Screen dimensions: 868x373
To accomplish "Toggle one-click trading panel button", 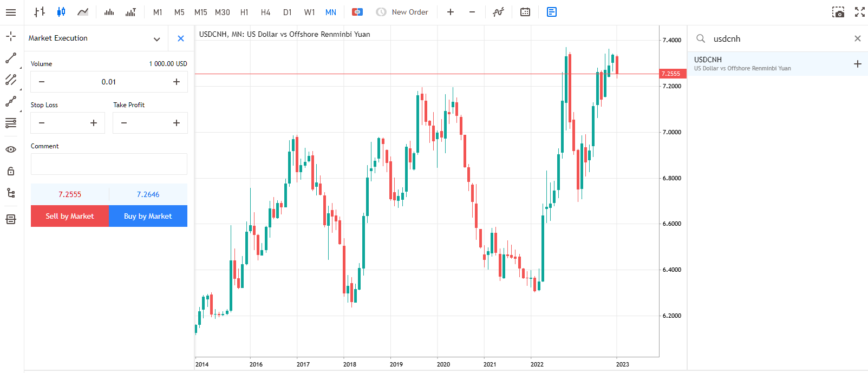I will pyautogui.click(x=357, y=12).
